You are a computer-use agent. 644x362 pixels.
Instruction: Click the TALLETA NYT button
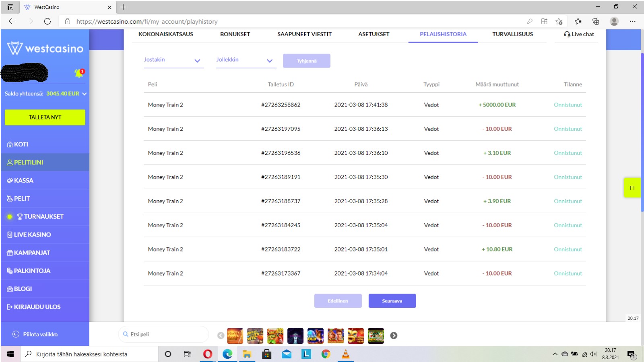coord(45,117)
